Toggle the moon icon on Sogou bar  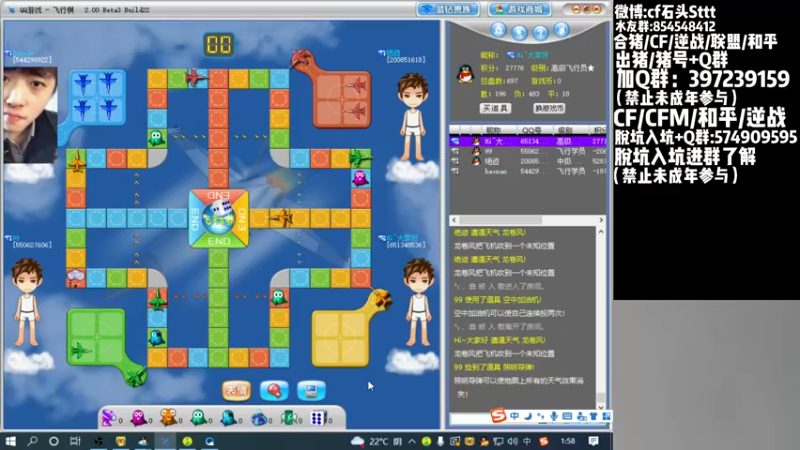528,416
